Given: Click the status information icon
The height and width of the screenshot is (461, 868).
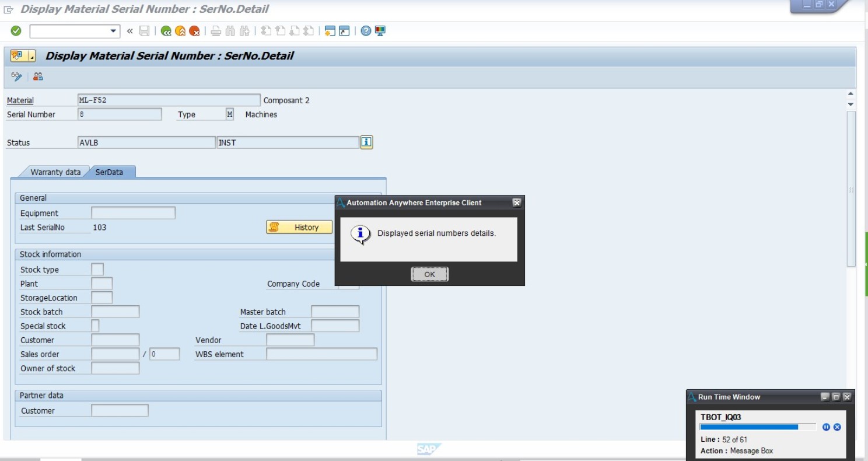Looking at the screenshot, I should (366, 142).
